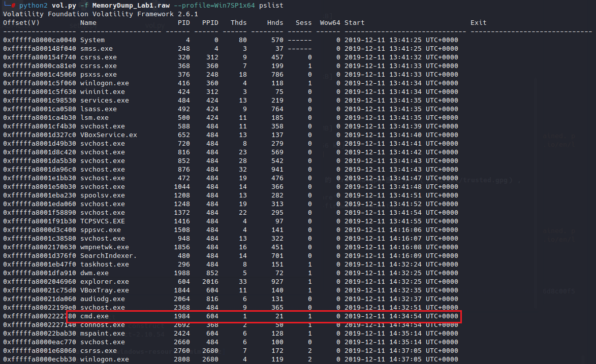596x364 pixels.
Task: Select the Start column header
Action: coord(354,22)
